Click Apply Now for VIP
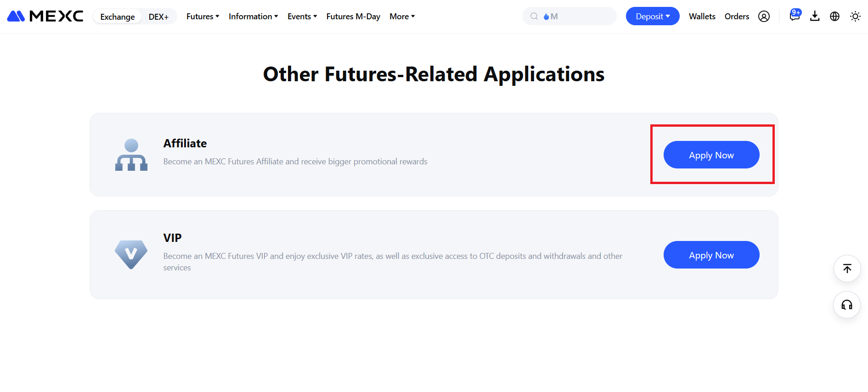 tap(711, 255)
